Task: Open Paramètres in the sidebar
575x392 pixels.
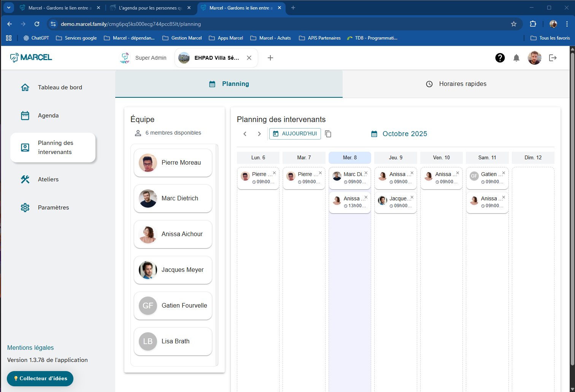Action: coord(53,208)
